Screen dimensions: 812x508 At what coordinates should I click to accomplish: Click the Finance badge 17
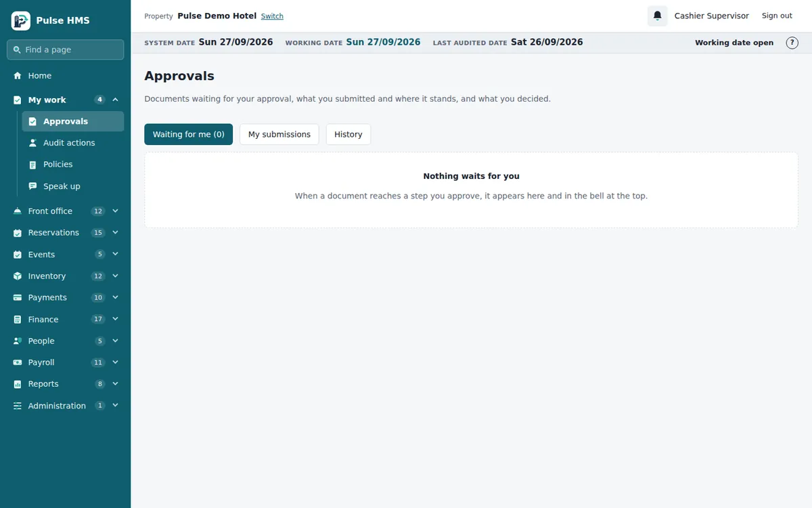98,319
